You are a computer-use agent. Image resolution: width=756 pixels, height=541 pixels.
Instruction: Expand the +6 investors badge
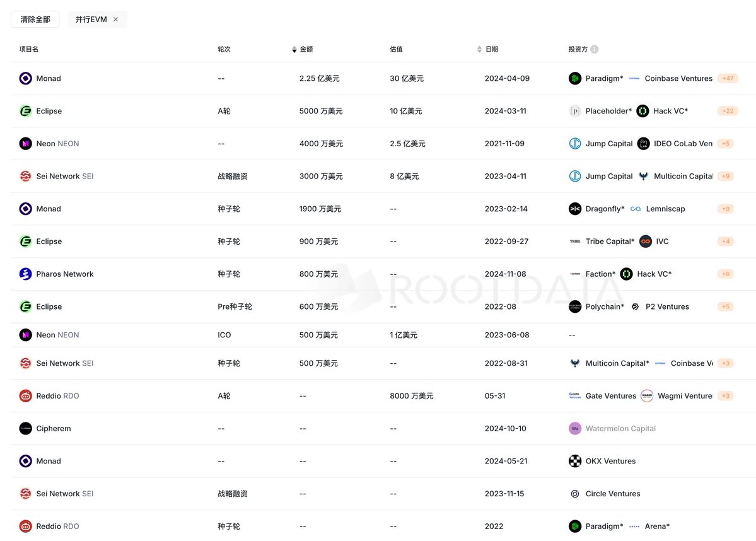[x=726, y=274]
